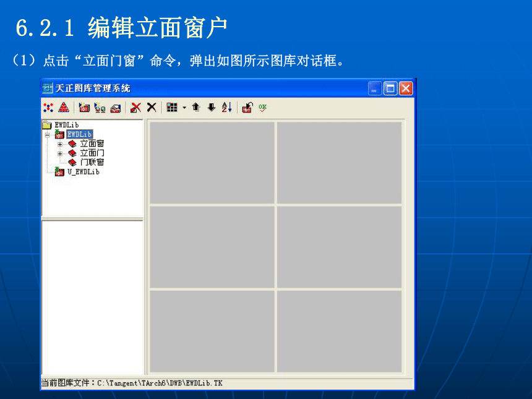Select the bottom-left preview thumbnail
Screen dimensions: 532x399
click(x=212, y=332)
